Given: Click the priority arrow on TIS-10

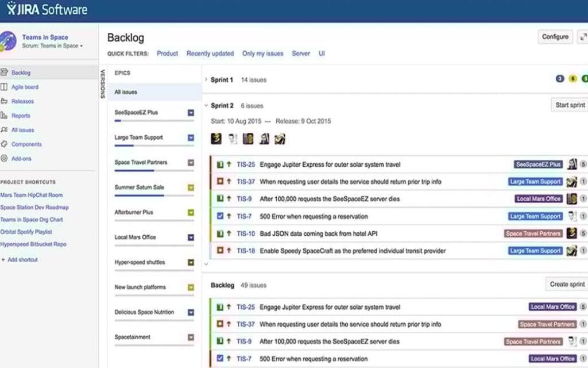Looking at the screenshot, I should 229,233.
